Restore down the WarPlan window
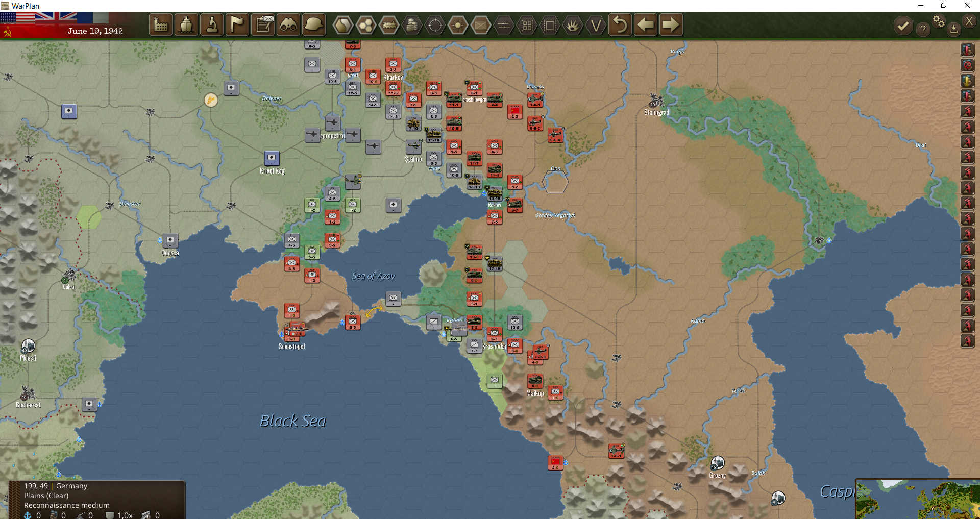Image resolution: width=980 pixels, height=519 pixels. 944,6
